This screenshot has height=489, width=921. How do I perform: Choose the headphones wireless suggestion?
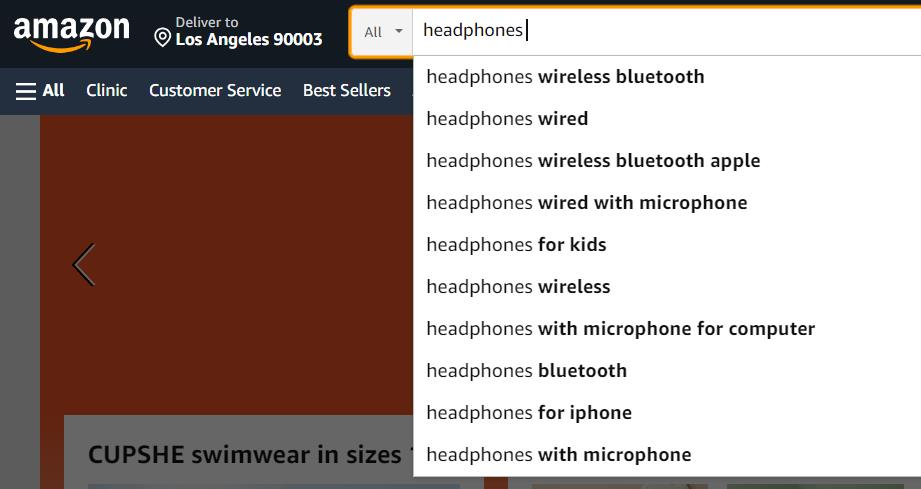pyautogui.click(x=518, y=287)
